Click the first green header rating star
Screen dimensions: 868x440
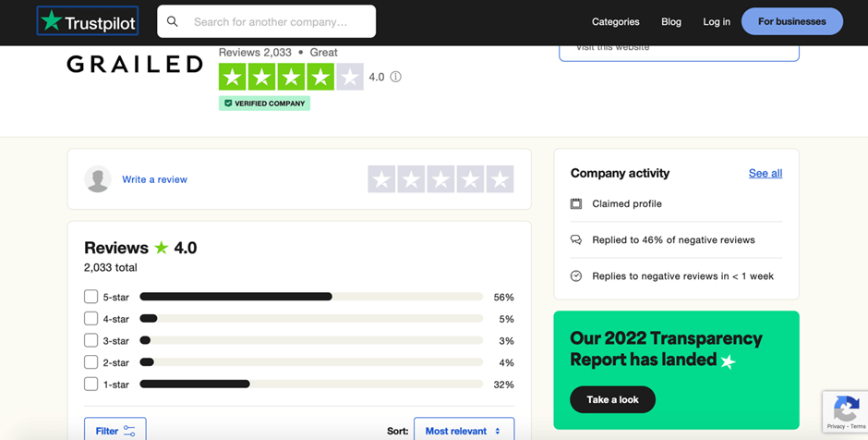point(233,77)
